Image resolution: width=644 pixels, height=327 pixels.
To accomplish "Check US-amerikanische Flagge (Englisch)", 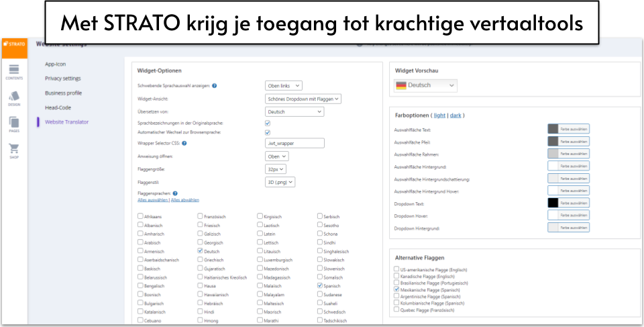I will tap(396, 269).
